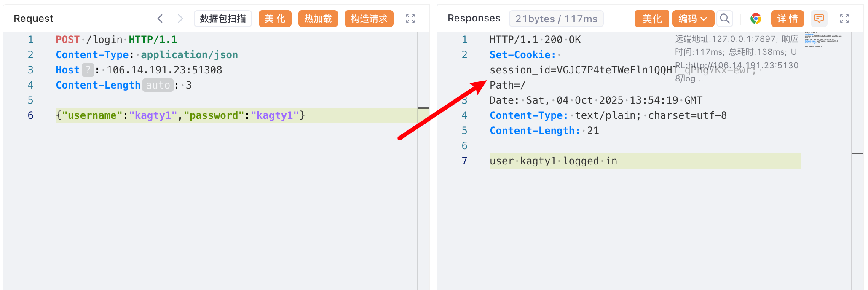This screenshot has width=868, height=290.
Task: Click the orange comment bubble icon
Action: [x=819, y=19]
